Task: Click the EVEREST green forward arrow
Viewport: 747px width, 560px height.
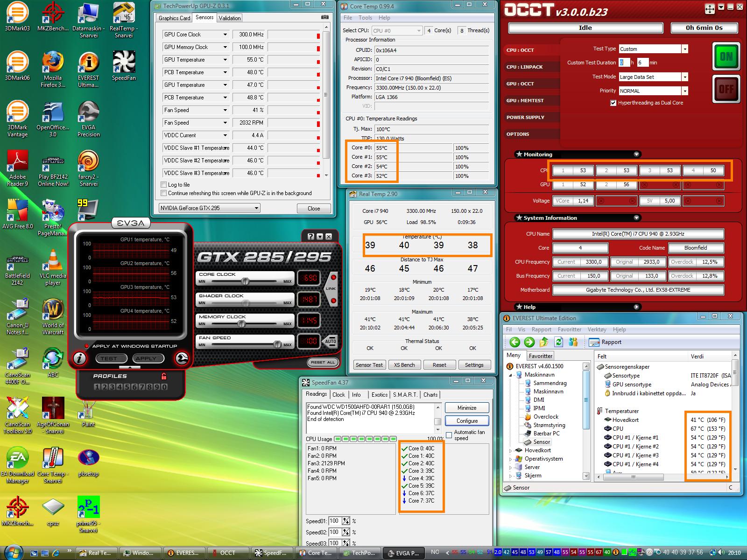Action: click(529, 342)
